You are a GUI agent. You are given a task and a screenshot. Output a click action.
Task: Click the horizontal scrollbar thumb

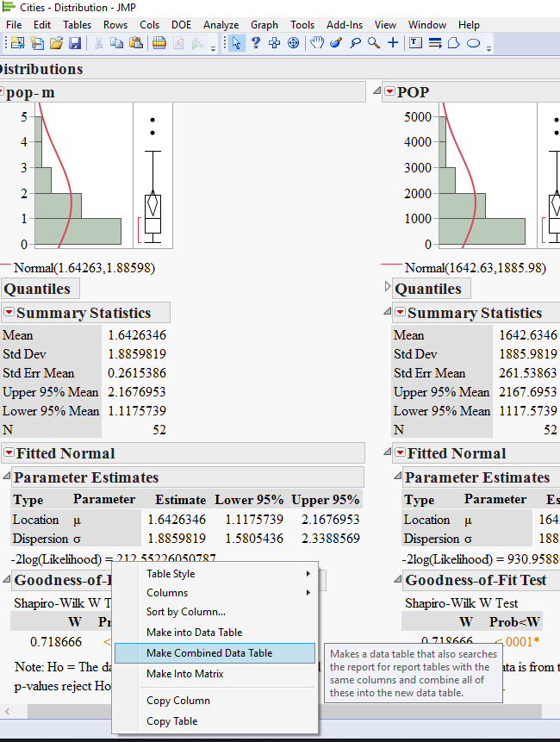283,711
